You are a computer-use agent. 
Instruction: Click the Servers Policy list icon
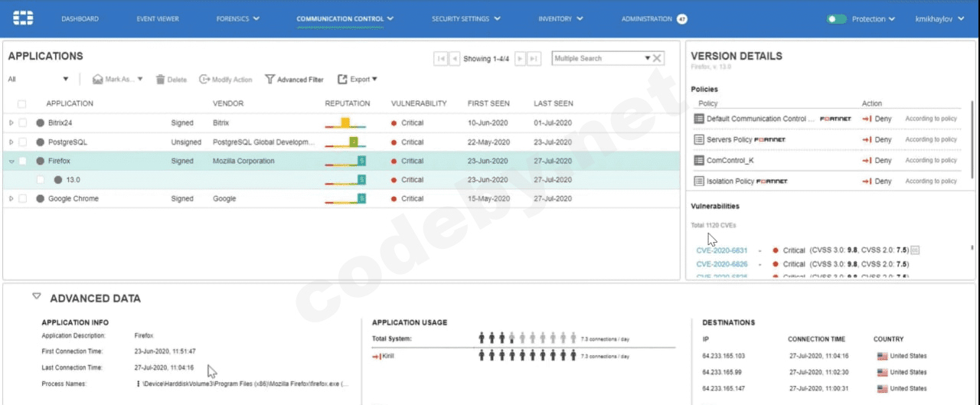(x=698, y=139)
